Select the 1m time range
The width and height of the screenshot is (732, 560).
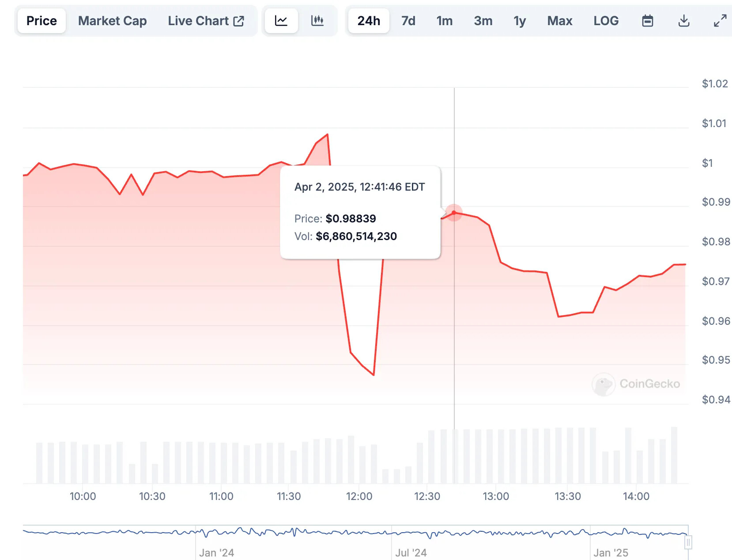444,21
